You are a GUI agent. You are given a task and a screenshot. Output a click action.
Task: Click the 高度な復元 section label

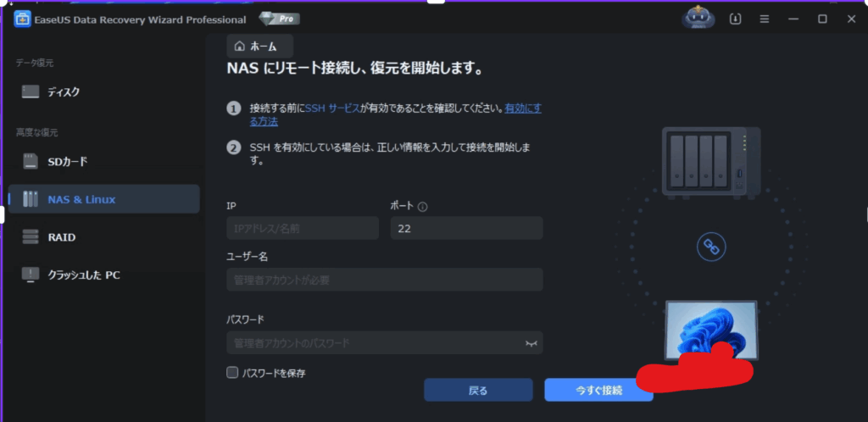(x=36, y=133)
